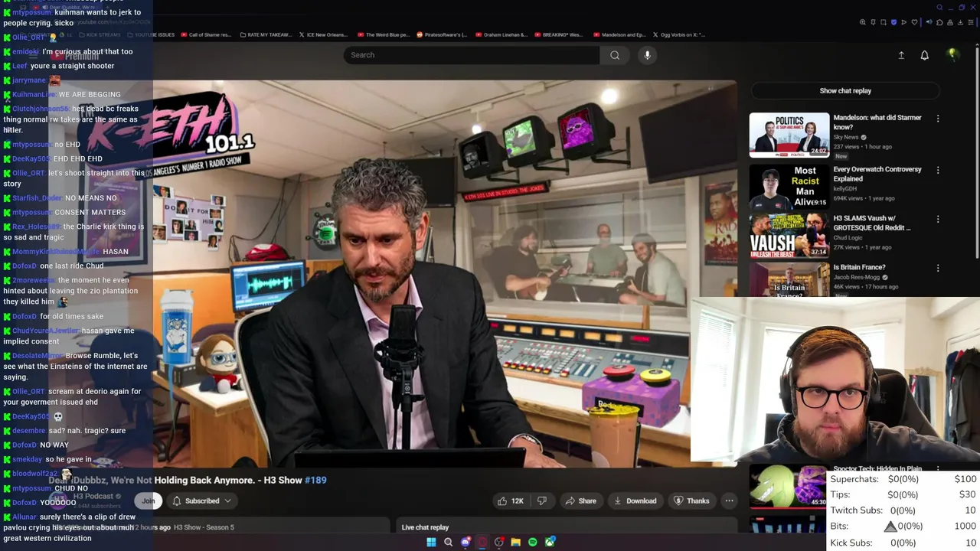
Task: Click Show chat replay button
Action: 845,90
